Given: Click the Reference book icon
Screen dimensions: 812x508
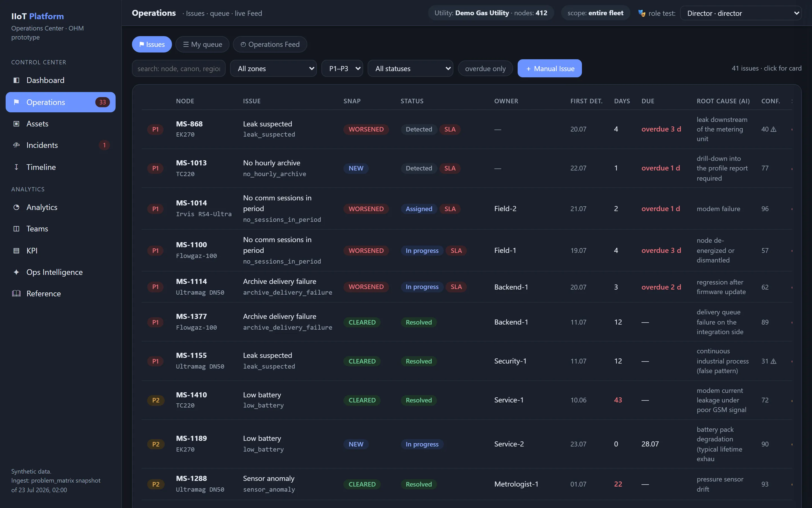Looking at the screenshot, I should (16, 294).
